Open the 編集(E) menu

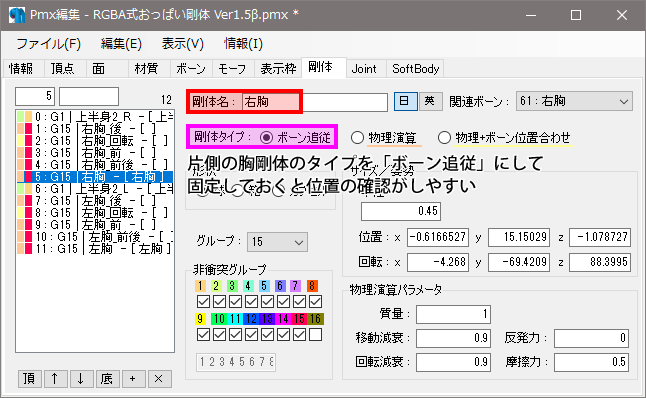point(121,44)
